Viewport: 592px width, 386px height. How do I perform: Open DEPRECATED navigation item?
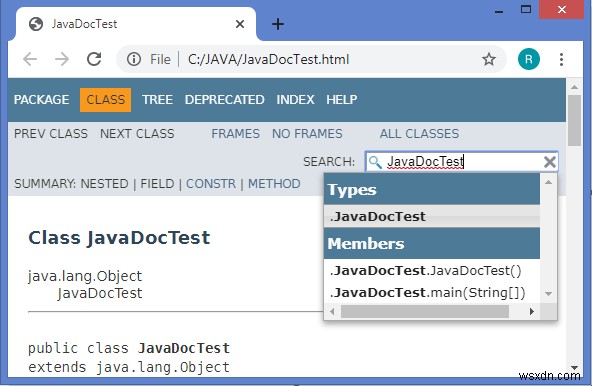[225, 100]
